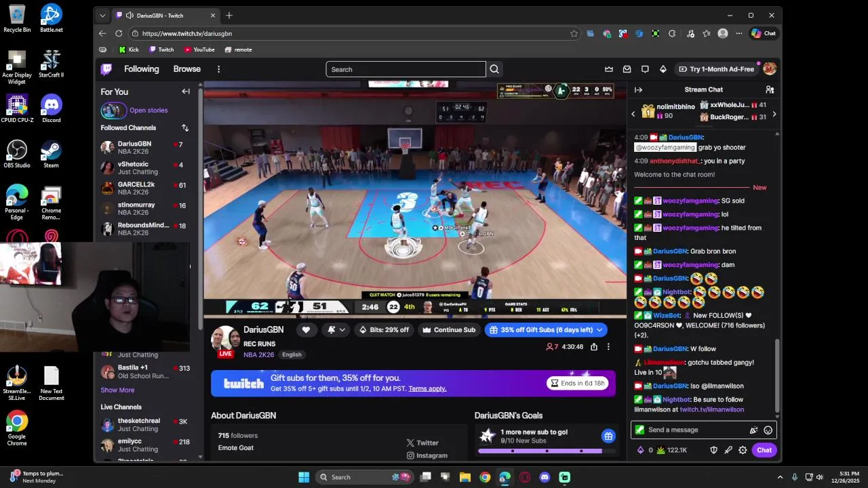Open the Twitch search magnifier button
The image size is (868, 488).
pos(494,69)
